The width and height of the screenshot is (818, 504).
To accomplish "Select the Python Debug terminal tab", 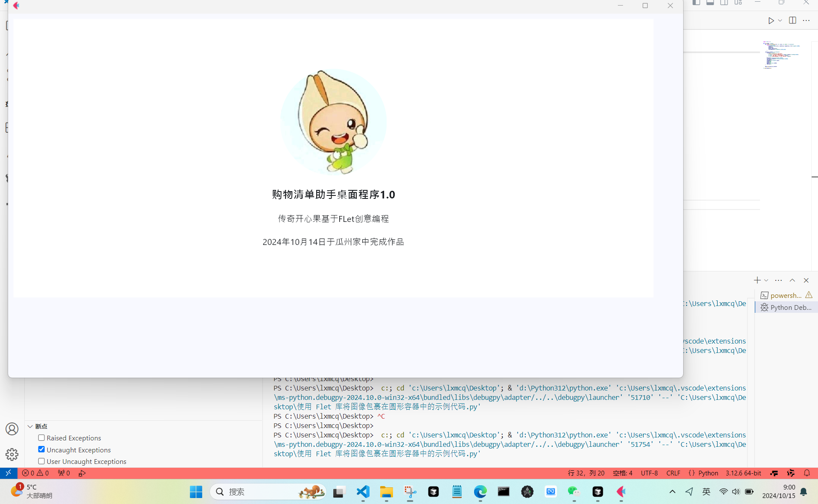I will (786, 307).
